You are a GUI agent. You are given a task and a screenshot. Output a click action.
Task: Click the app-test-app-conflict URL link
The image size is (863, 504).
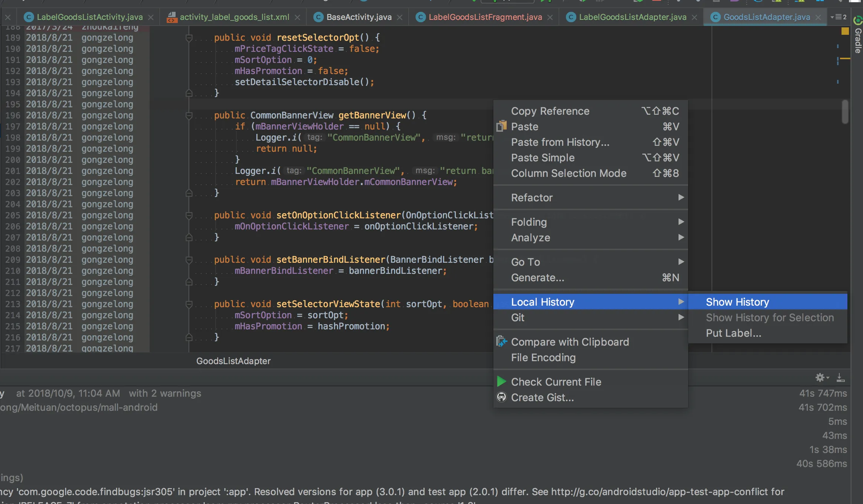(659, 491)
